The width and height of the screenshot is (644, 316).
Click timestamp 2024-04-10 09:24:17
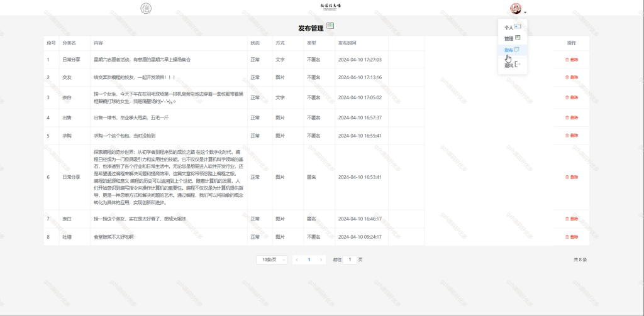click(360, 237)
